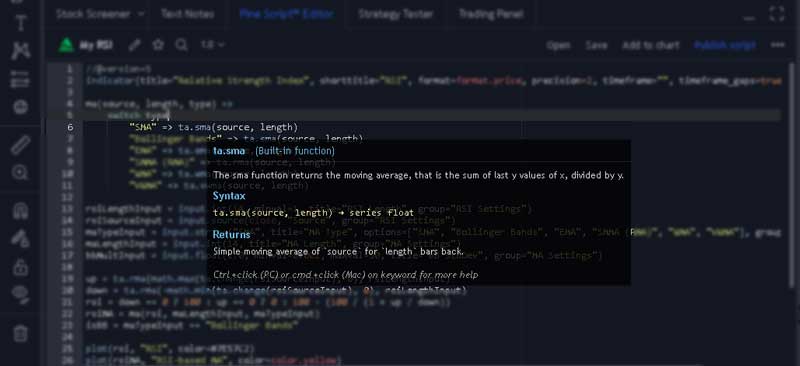Click the Save script button
The image size is (800, 366).
[x=596, y=45]
